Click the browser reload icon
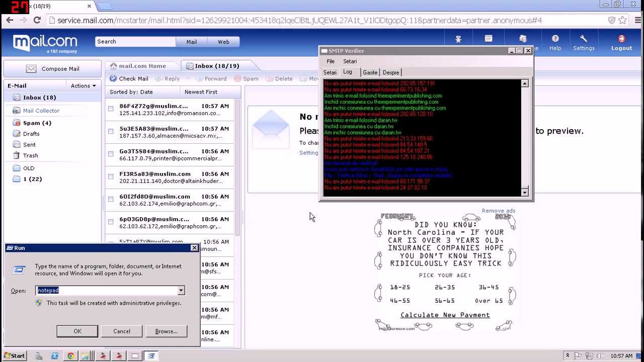The image size is (644, 362). pyautogui.click(x=37, y=20)
